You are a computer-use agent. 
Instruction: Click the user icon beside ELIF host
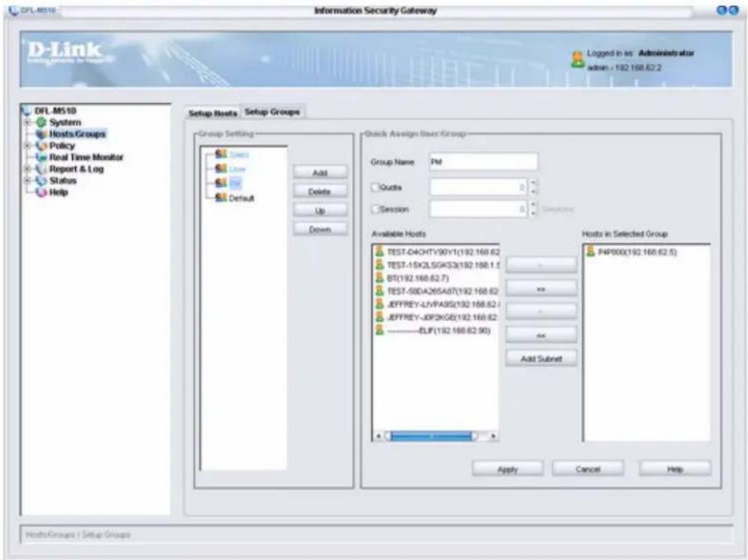click(x=380, y=330)
